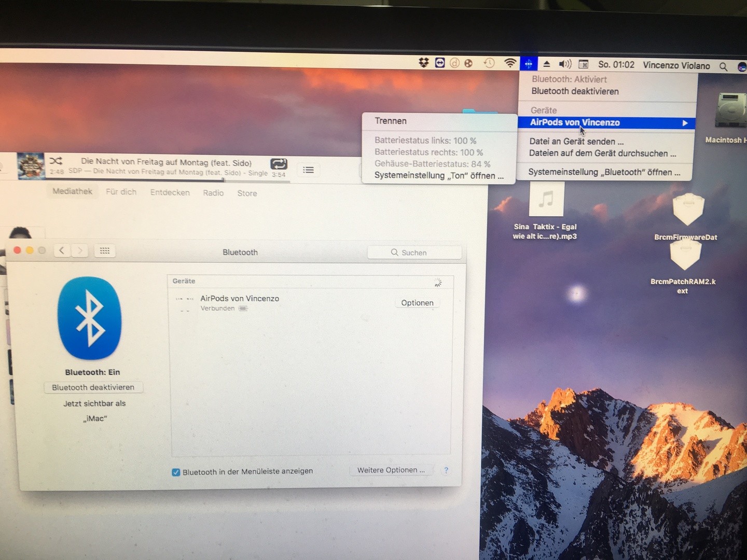
Task: Open the Vincenzo Violano user menu
Action: [676, 65]
